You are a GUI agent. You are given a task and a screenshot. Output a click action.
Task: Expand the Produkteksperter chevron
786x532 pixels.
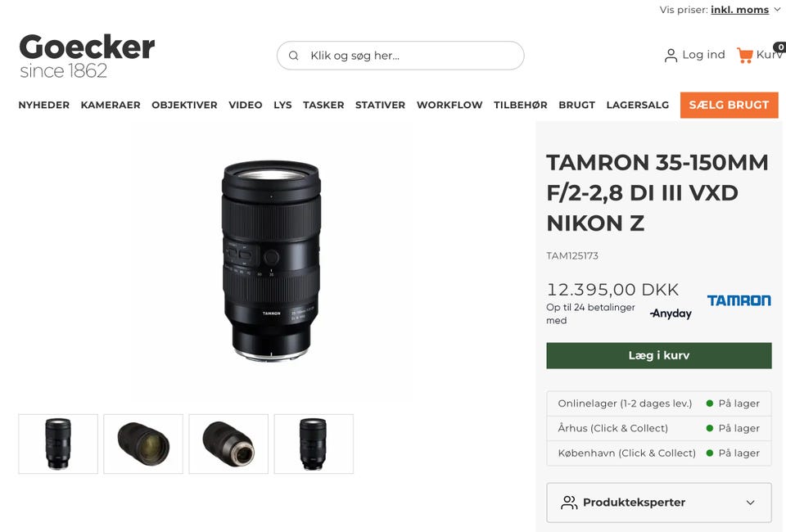pos(751,503)
